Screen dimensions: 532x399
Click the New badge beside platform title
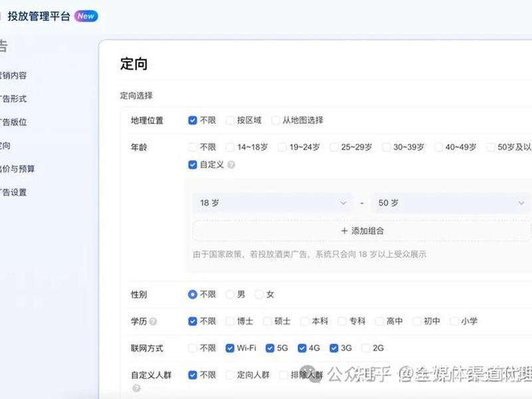coord(86,16)
